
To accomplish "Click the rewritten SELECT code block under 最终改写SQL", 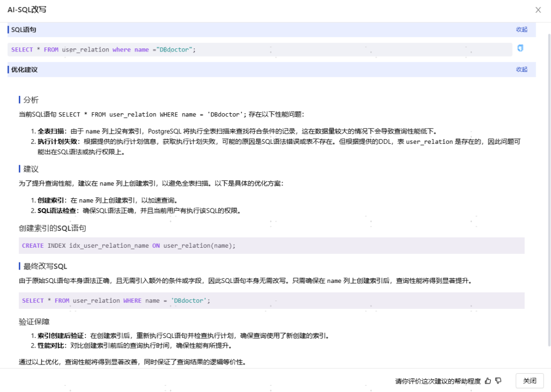I will (x=271, y=301).
